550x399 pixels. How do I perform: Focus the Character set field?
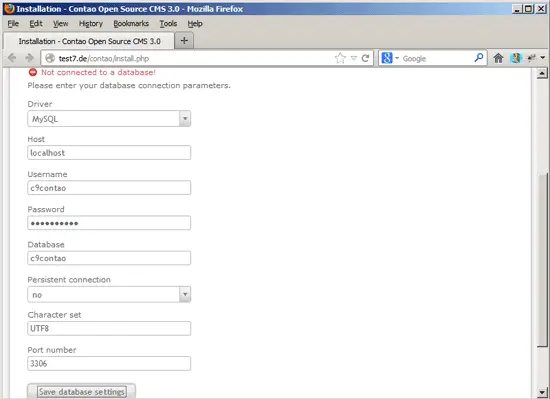click(x=109, y=328)
